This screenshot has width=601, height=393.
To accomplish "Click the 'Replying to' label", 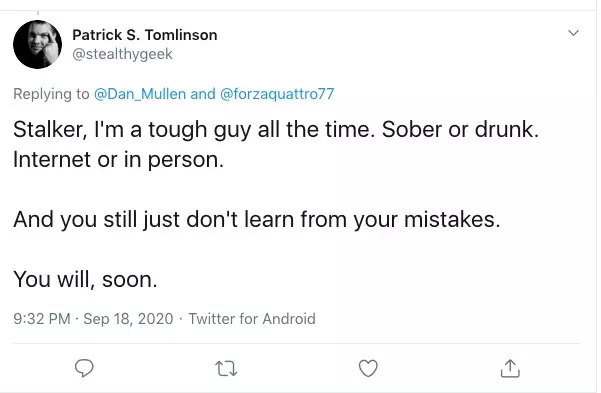I will click(51, 94).
